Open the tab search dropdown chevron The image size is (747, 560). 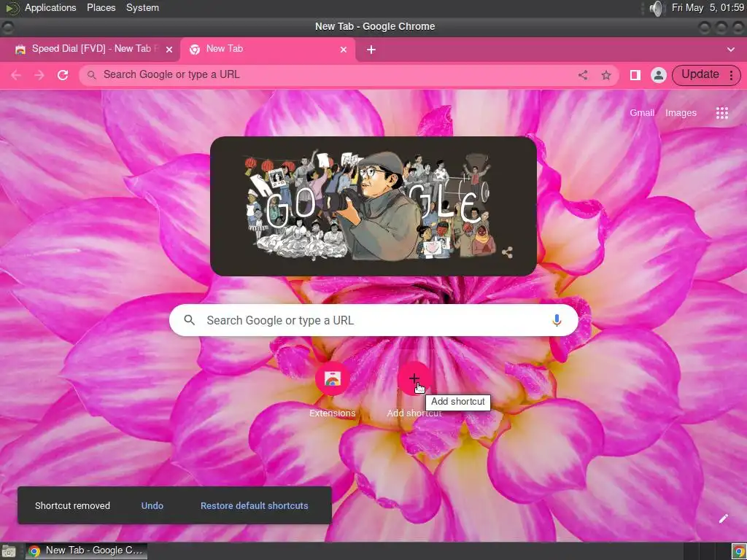tap(730, 50)
